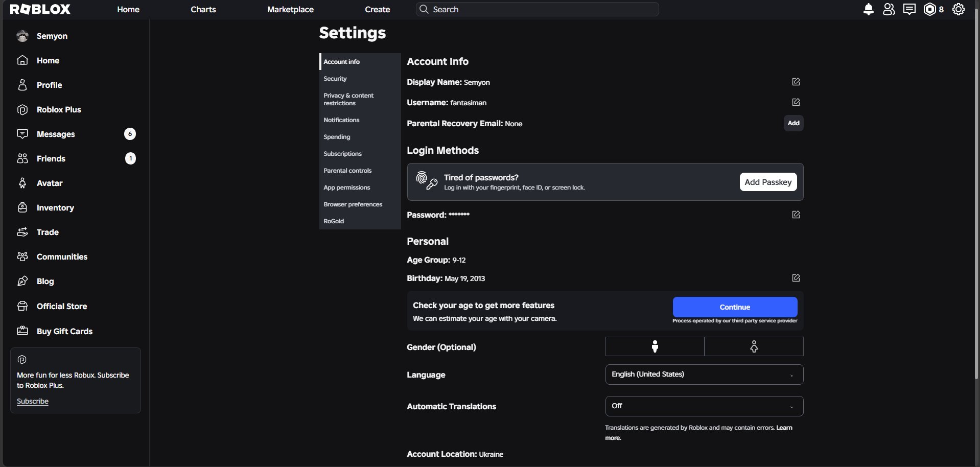980x467 pixels.
Task: Select the Browser preferences settings tab
Action: click(x=360, y=204)
